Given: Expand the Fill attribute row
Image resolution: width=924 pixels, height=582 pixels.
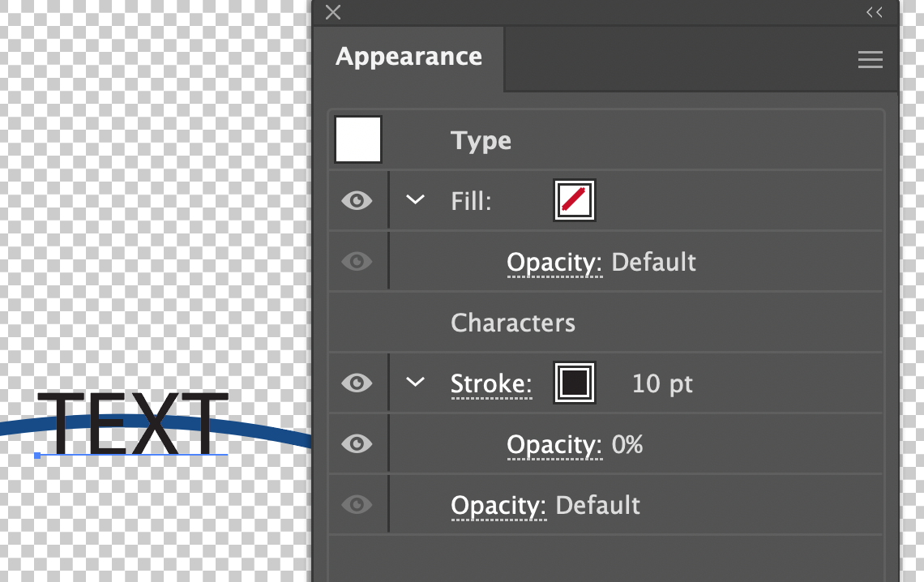Looking at the screenshot, I should point(415,200).
